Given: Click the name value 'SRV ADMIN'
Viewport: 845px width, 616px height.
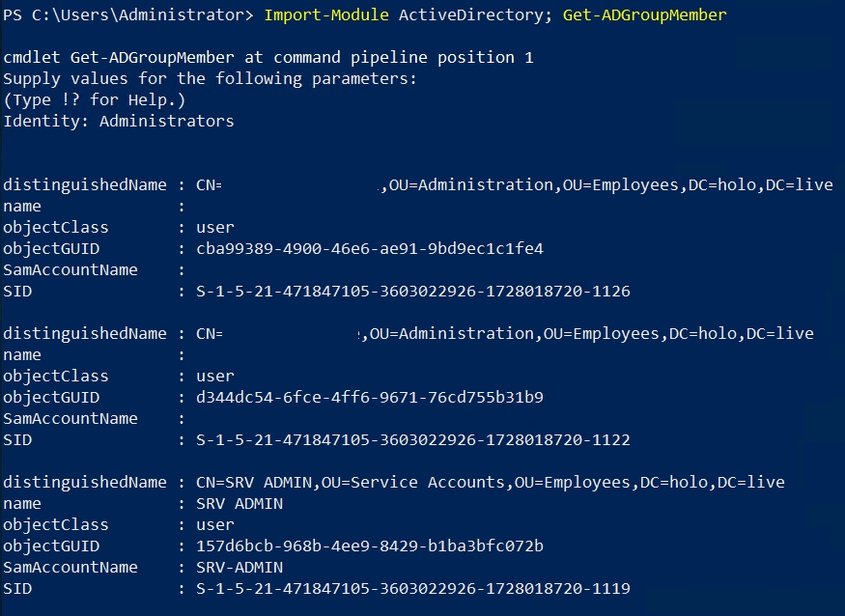Looking at the screenshot, I should tap(239, 504).
